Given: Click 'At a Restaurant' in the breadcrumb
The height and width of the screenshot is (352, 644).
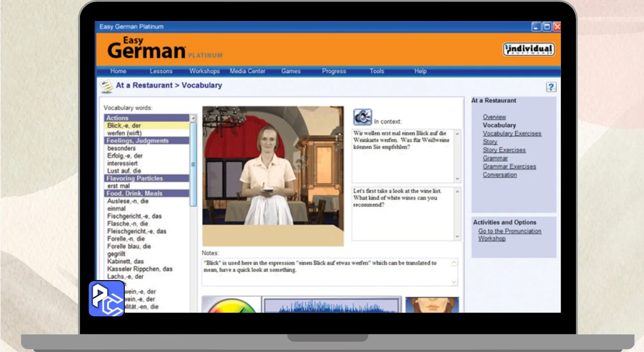Looking at the screenshot, I should (144, 85).
